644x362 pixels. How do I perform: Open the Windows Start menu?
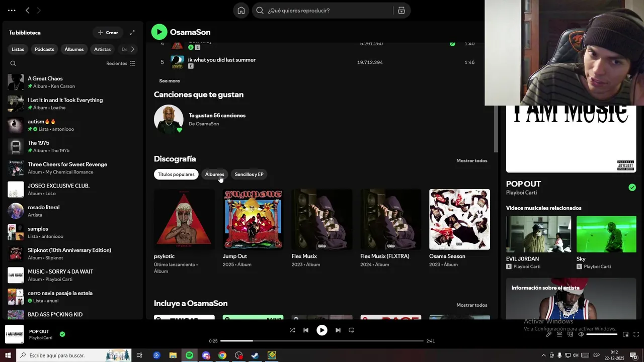click(x=8, y=355)
